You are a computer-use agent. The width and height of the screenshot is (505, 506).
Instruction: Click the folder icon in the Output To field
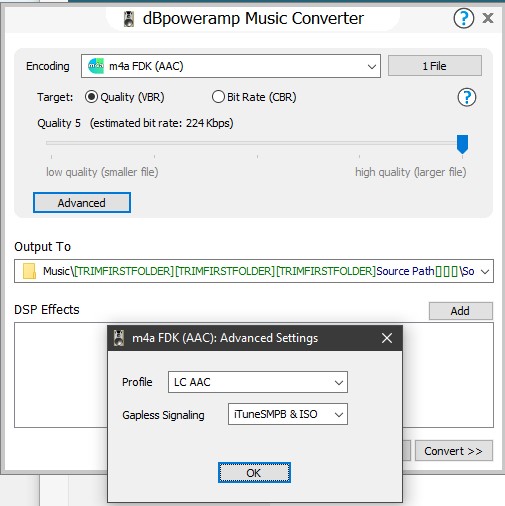(29, 271)
